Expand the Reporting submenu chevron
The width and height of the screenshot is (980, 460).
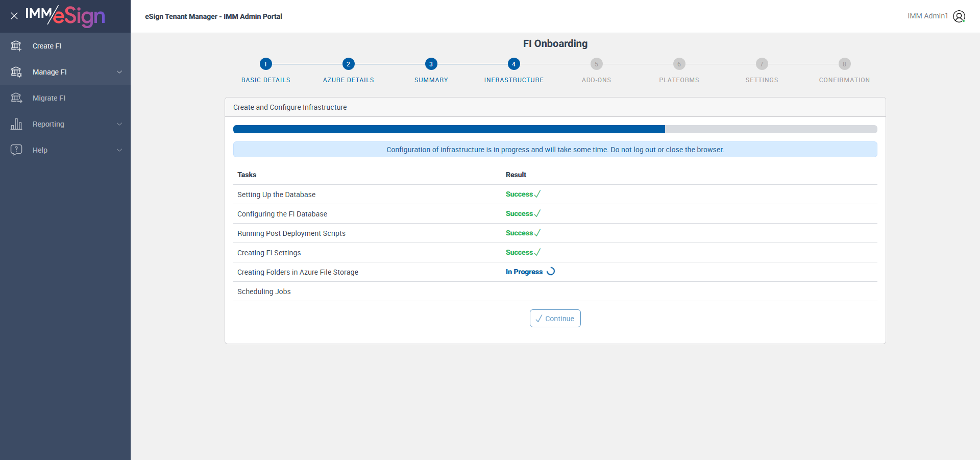click(x=119, y=124)
